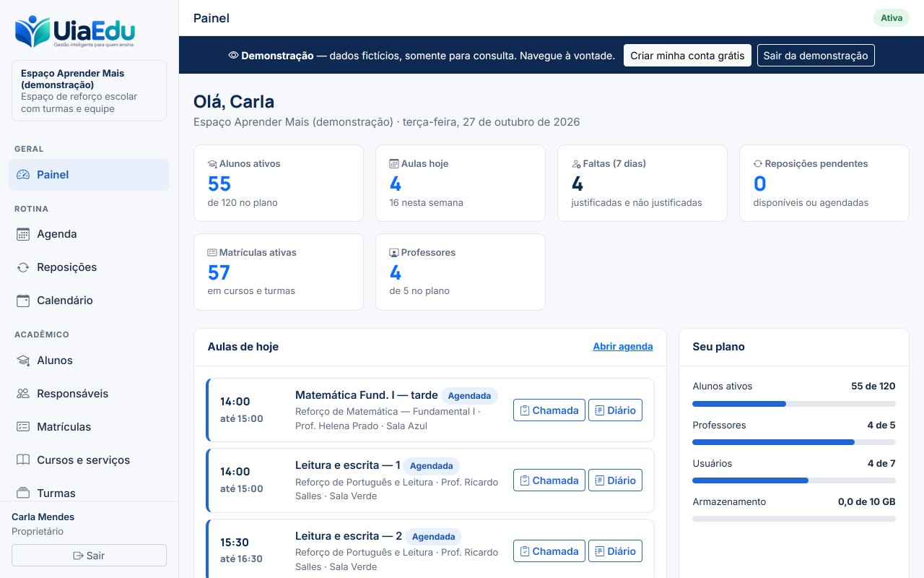Click the Ativa status badge
The width and height of the screenshot is (924, 578).
coord(892,18)
